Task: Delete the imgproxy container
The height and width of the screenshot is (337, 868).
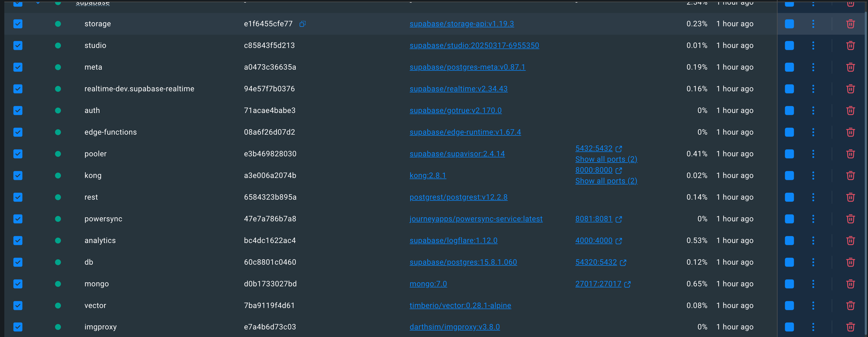Action: (x=850, y=327)
